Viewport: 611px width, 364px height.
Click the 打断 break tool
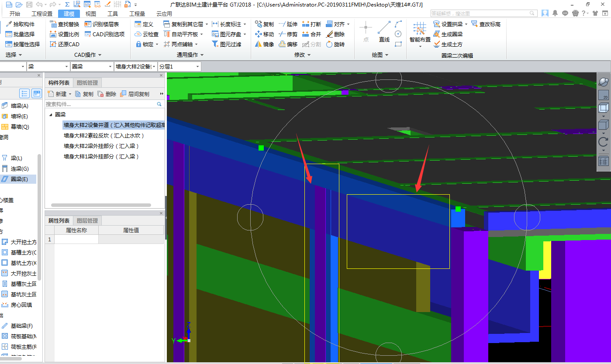[311, 24]
